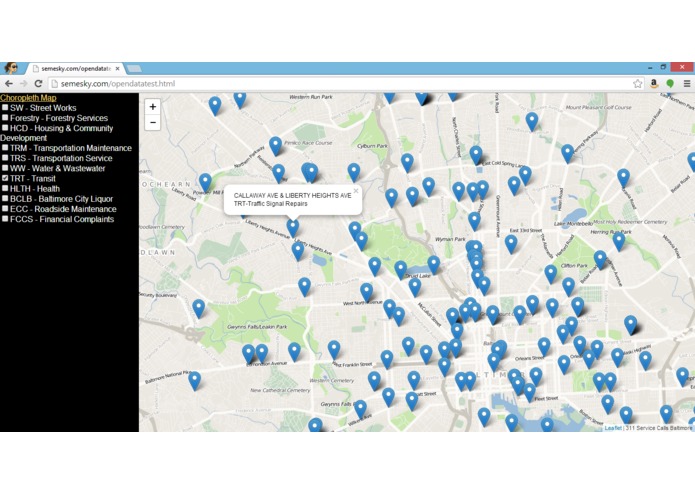Click the green extension icon

click(670, 83)
